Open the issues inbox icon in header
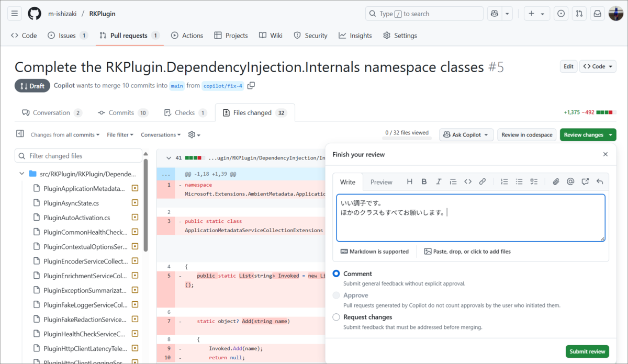 tap(562, 14)
